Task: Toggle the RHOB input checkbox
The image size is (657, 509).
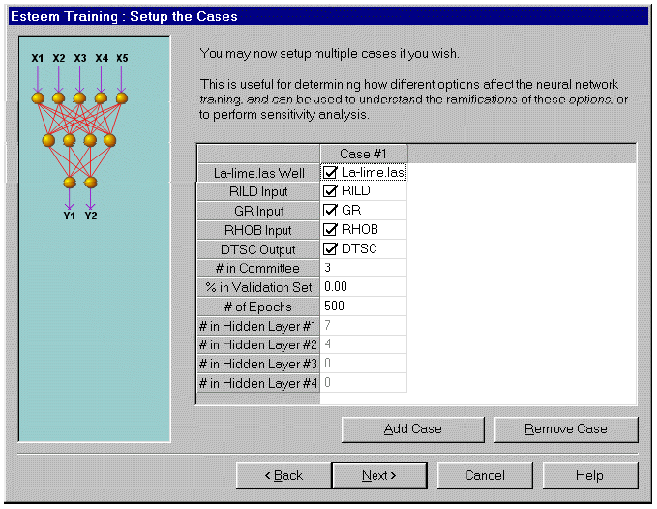Action: pos(331,230)
